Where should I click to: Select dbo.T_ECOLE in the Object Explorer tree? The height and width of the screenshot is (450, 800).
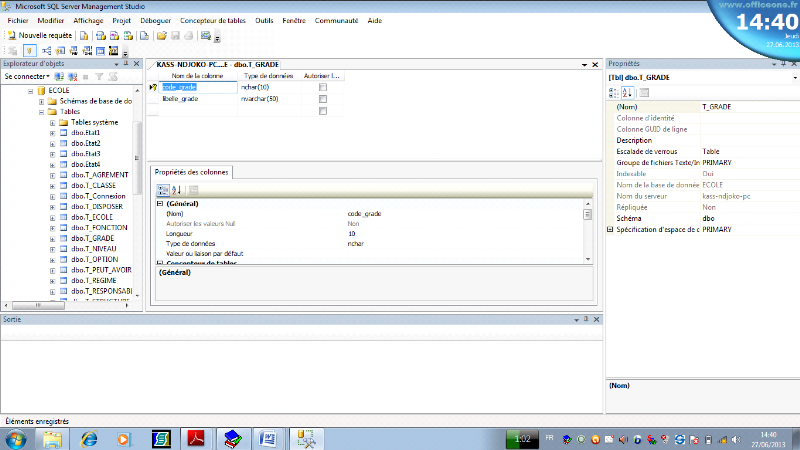[x=93, y=217]
